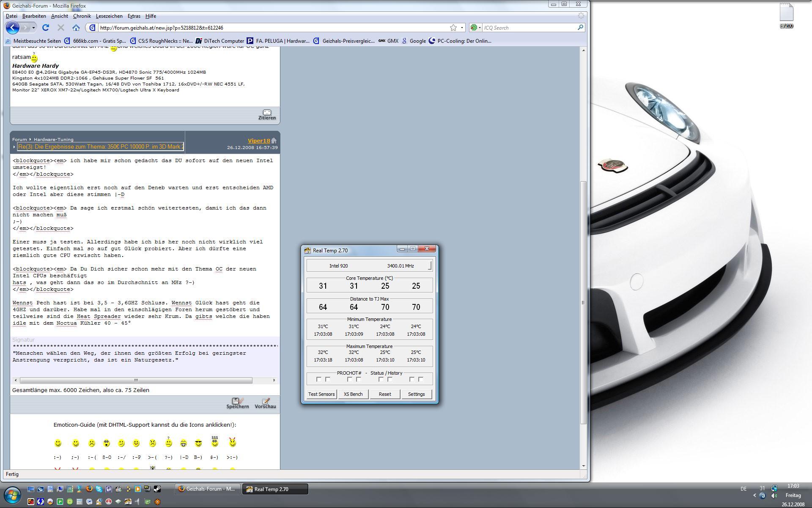The width and height of the screenshot is (812, 508).
Task: Click the Stop loading X icon
Action: [61, 28]
